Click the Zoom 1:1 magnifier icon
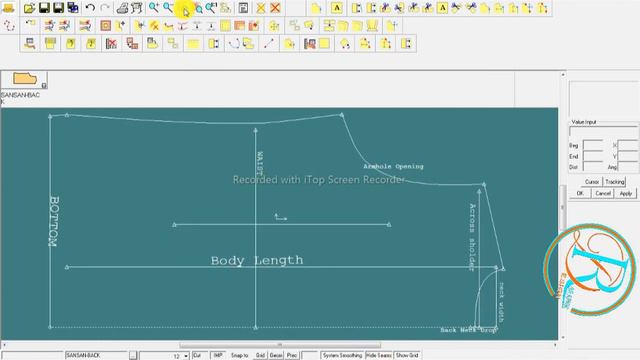 (x=211, y=8)
